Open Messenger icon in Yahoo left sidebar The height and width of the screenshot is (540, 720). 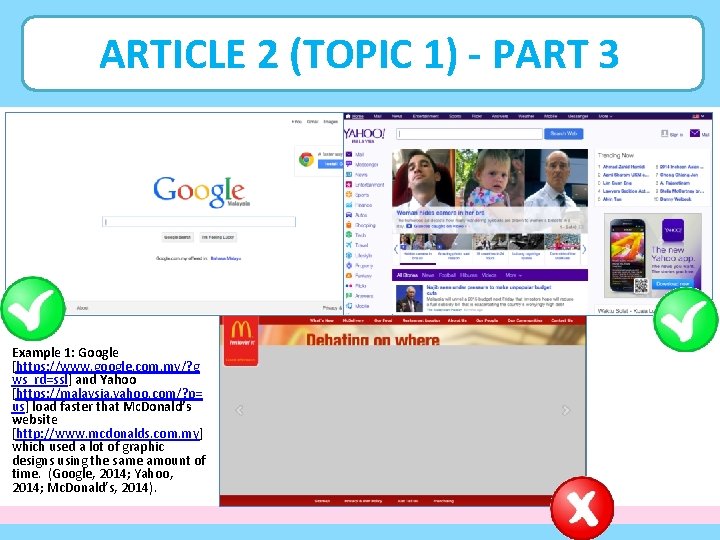tap(349, 164)
